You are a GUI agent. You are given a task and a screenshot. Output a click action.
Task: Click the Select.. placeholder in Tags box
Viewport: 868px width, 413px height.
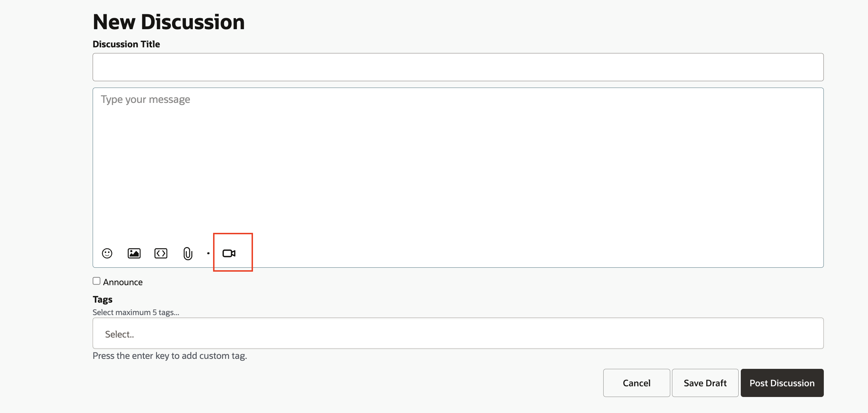pos(119,334)
